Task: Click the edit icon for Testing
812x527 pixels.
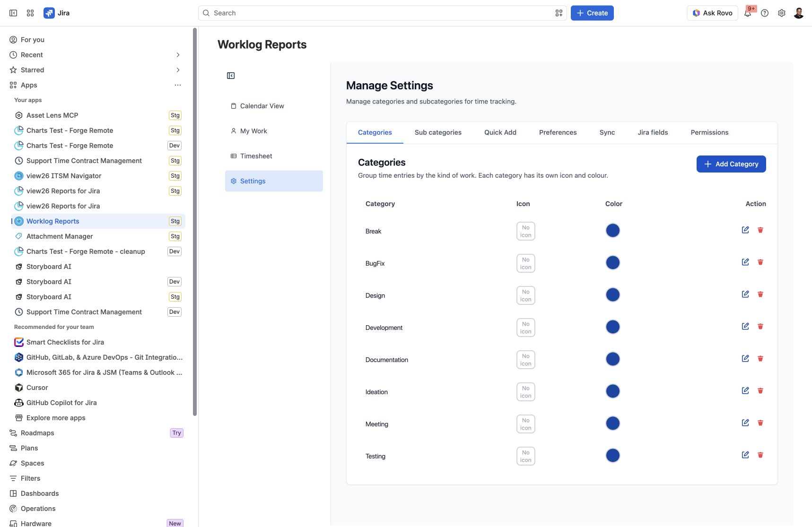Action: (745, 455)
